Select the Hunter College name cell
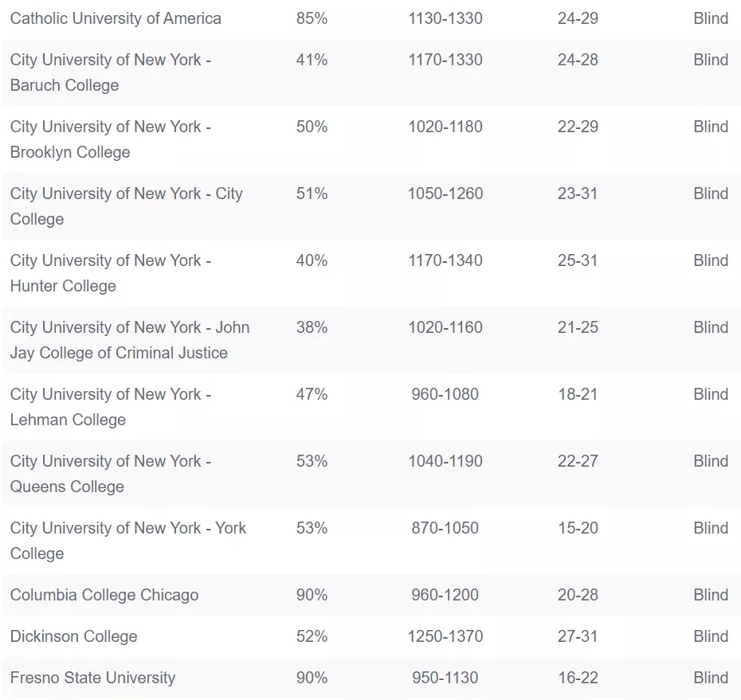 pyautogui.click(x=111, y=273)
